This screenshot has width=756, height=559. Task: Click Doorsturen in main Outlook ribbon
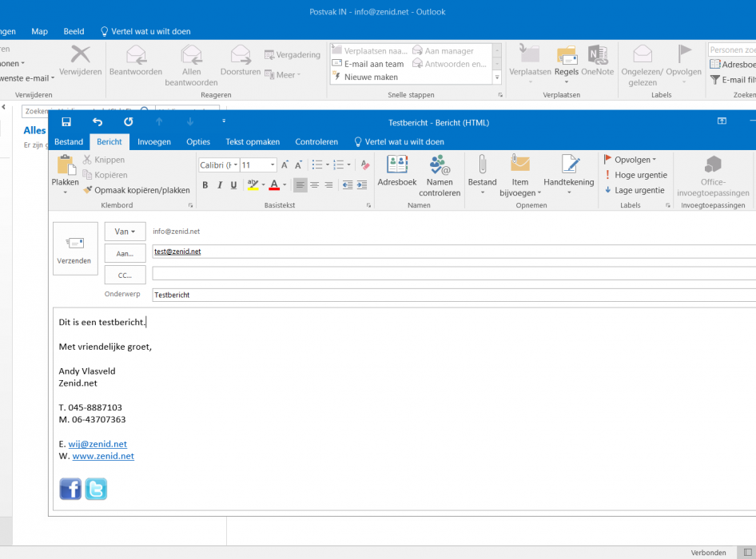pyautogui.click(x=241, y=61)
